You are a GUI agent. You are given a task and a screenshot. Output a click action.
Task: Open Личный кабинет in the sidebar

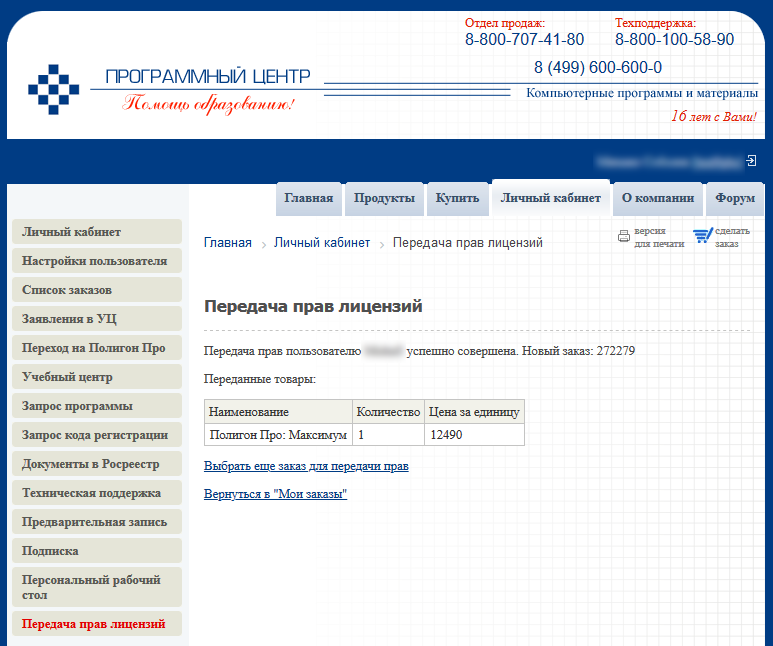pos(97,232)
